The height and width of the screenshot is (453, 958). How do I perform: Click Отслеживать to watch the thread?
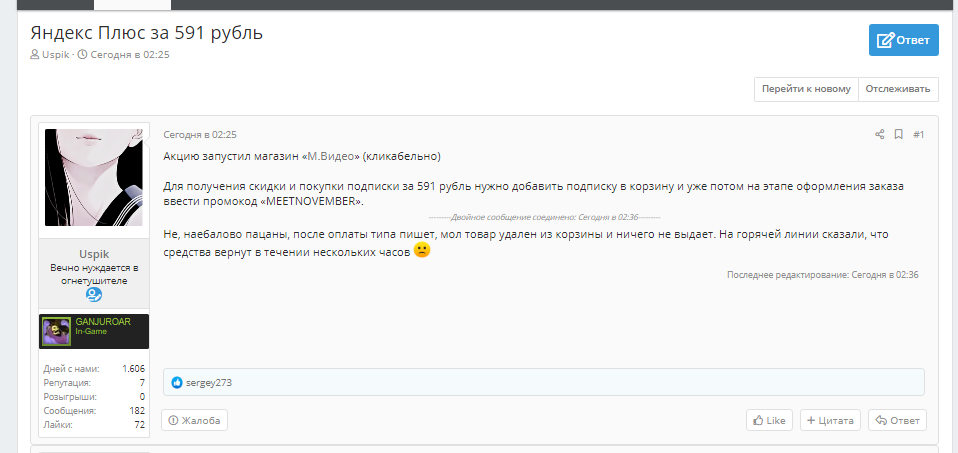898,89
